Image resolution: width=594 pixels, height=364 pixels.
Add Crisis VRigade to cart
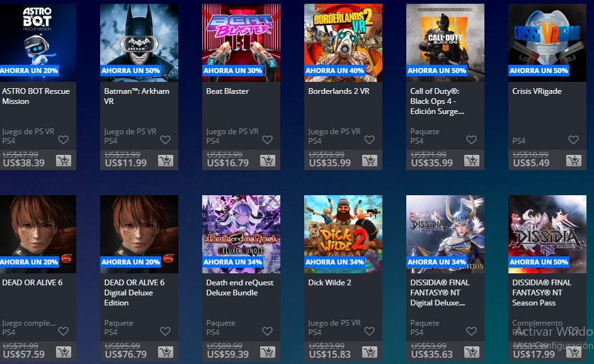click(574, 161)
